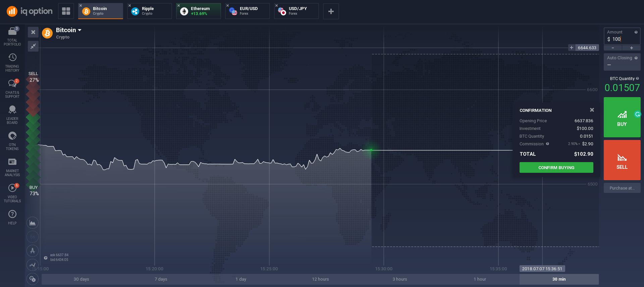
Task: Close the Ethereum tab
Action: (178, 6)
